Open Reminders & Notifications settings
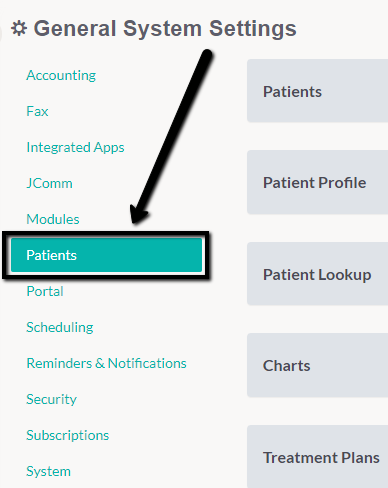 point(106,363)
